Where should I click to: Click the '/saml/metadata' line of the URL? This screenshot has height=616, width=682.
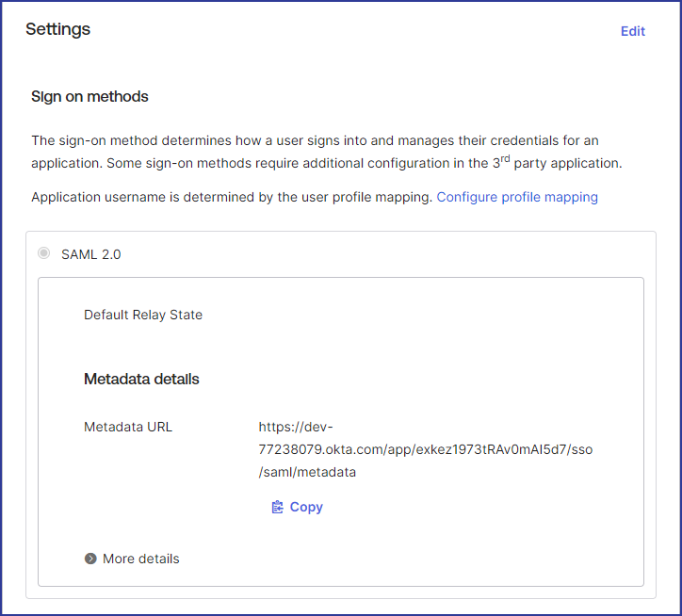(307, 472)
